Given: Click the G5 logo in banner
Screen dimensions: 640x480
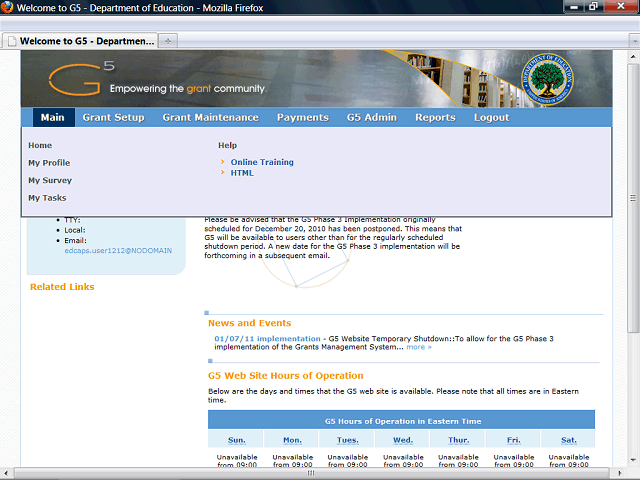Looking at the screenshot, I should (x=82, y=78).
